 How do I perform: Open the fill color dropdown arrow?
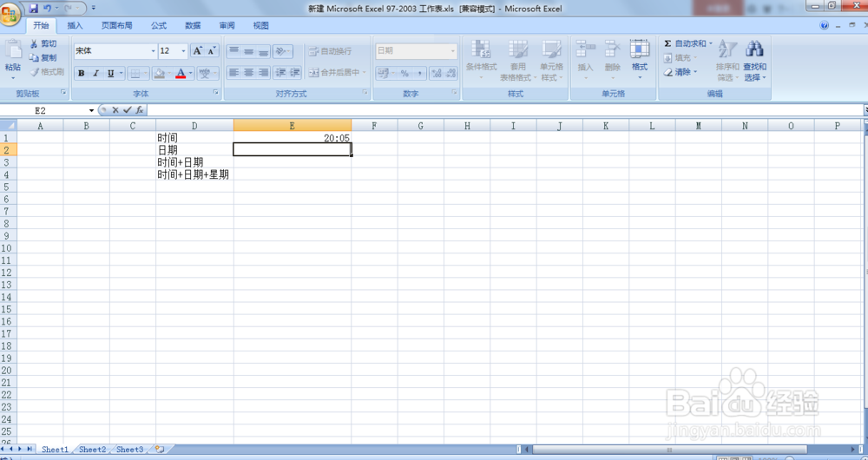[x=169, y=73]
